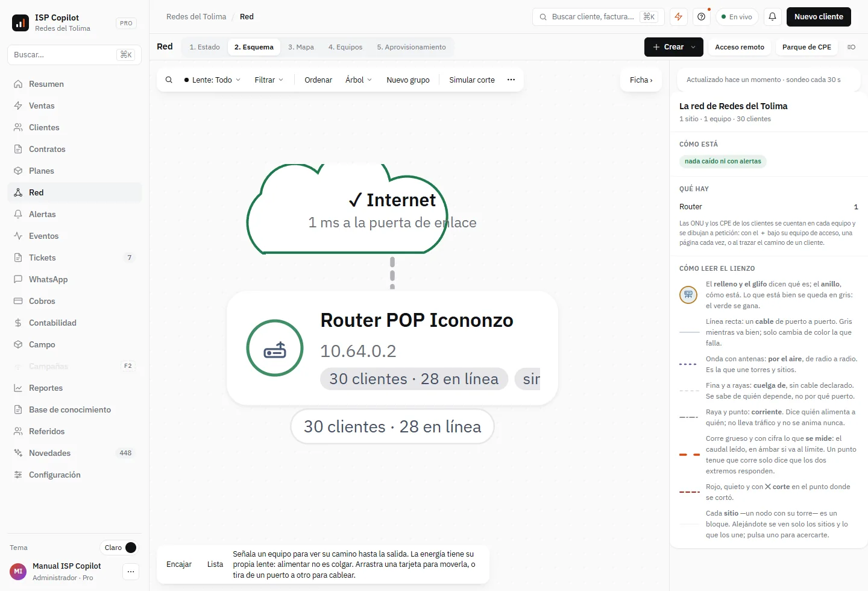Click the ISP Copilot logo icon
Image resolution: width=868 pixels, height=591 pixels.
(20, 23)
